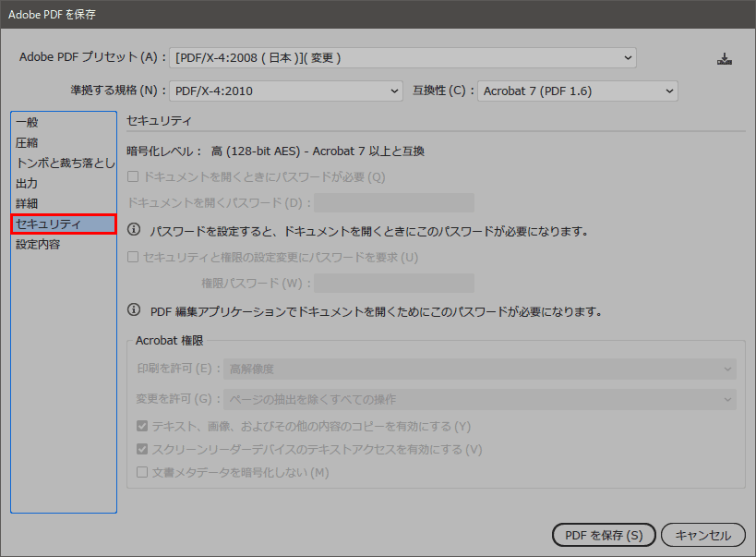Screen dimensions: 756x557
Task: Open the 印刷を許可 dropdown
Action: coord(480,369)
